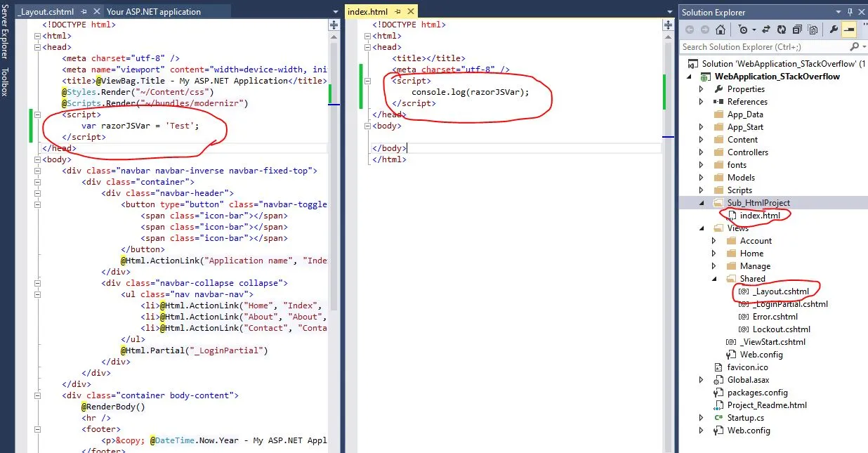The height and width of the screenshot is (453, 868).
Task: Click the Back button in Solution Explorer toolbar
Action: [x=688, y=29]
